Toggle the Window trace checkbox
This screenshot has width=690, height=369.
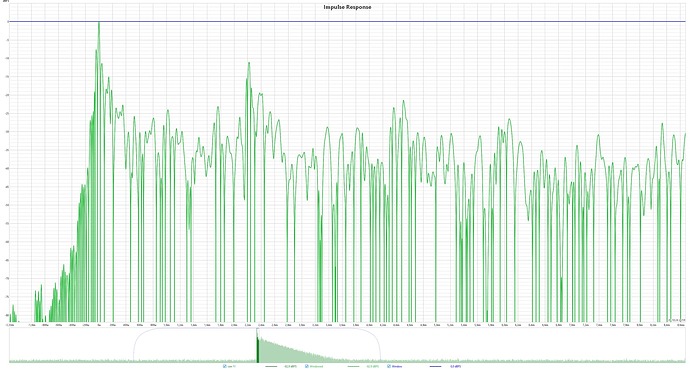[389, 366]
